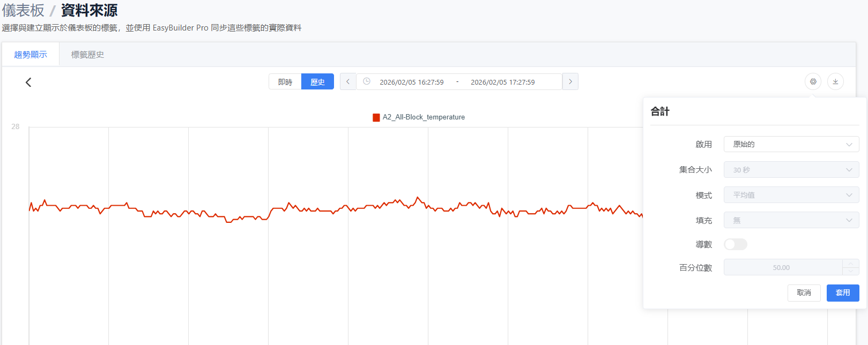Image resolution: width=868 pixels, height=345 pixels.
Task: Open the chart settings gear icon
Action: [813, 81]
